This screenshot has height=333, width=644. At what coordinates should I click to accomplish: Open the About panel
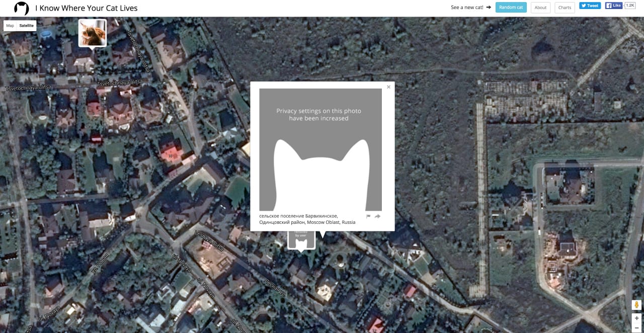click(540, 7)
